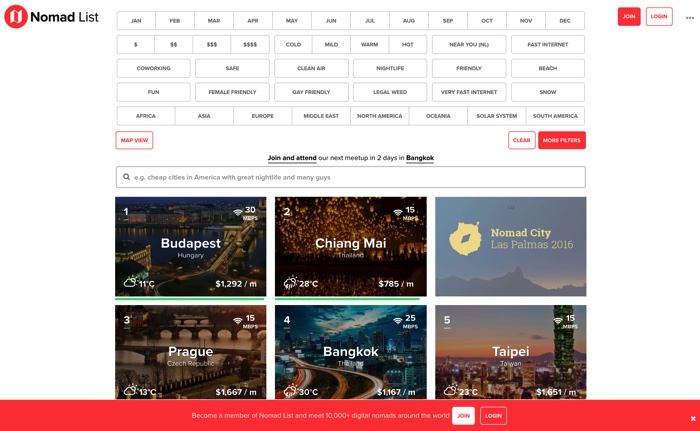Select the SOUTH AMERICA region tab
Viewport: 700px width, 431px height.
[555, 116]
